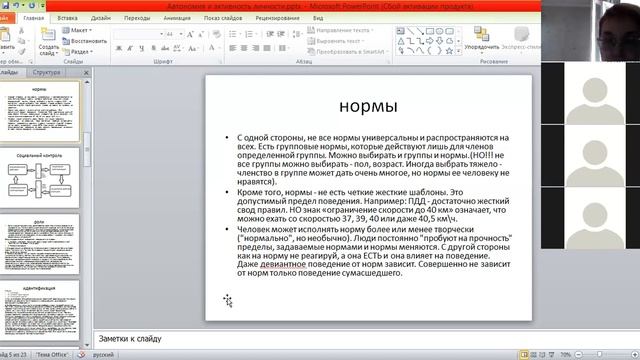Open the Переходы tab
Screen dimensions: 640x360
point(137,18)
